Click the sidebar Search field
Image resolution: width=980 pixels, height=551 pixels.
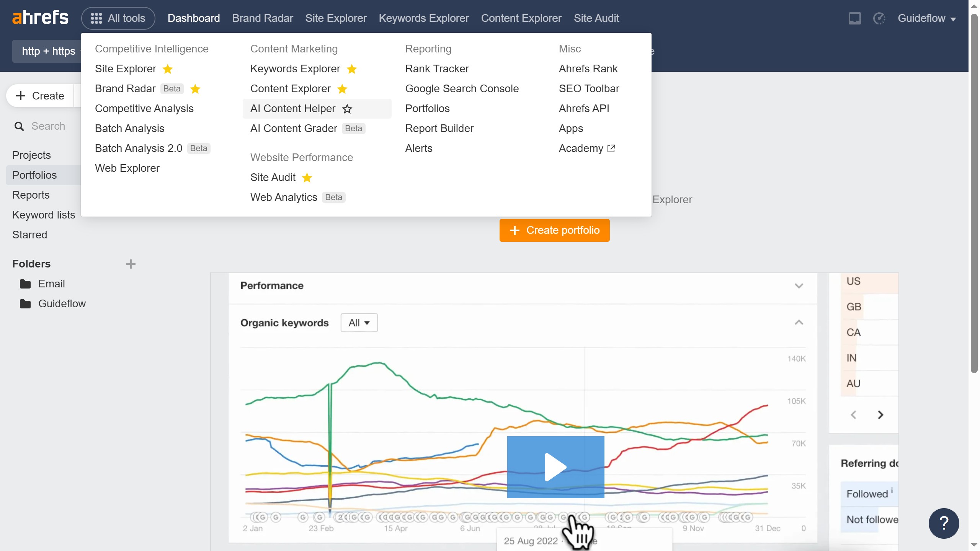point(48,126)
